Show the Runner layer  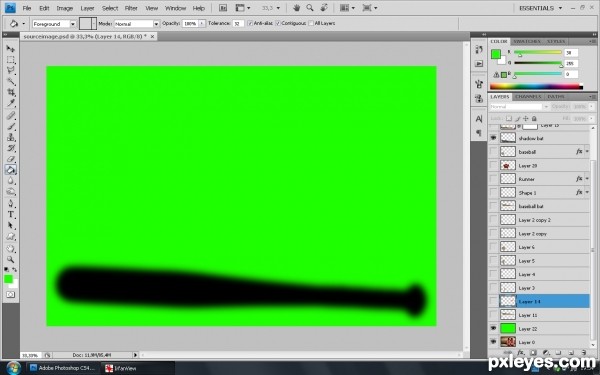(x=493, y=179)
